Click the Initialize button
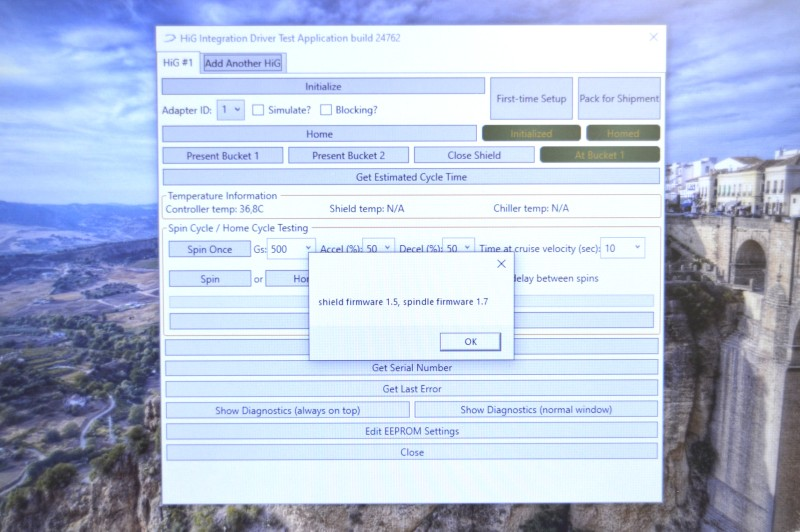Viewport: 800px width, 532px height. pyautogui.click(x=323, y=87)
